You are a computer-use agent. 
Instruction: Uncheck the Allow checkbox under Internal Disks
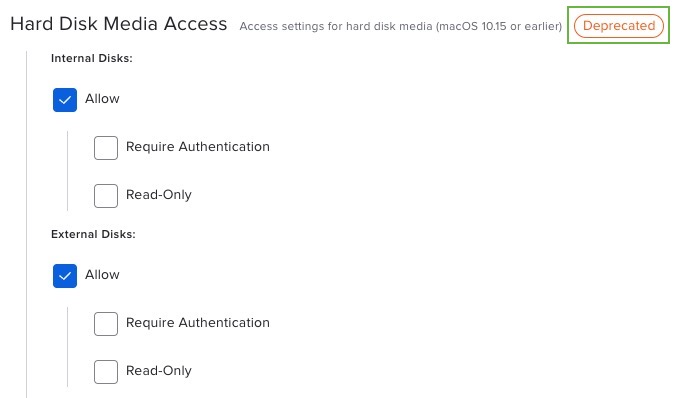(65, 100)
